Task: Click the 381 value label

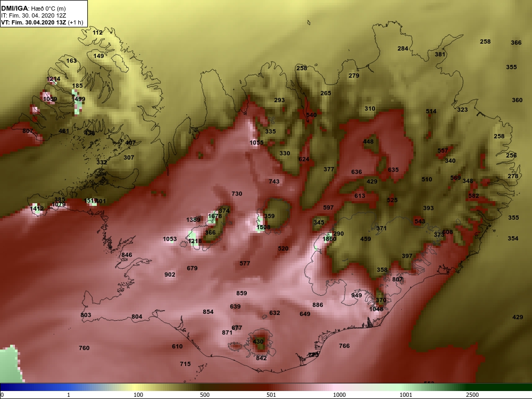Action: click(x=440, y=54)
